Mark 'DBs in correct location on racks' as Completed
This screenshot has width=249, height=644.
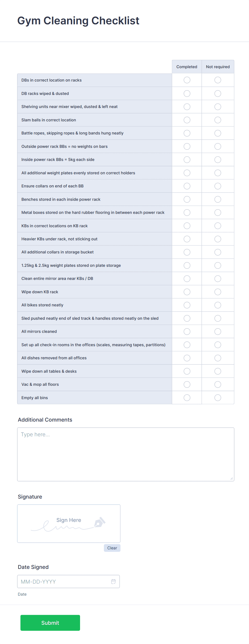(x=187, y=80)
